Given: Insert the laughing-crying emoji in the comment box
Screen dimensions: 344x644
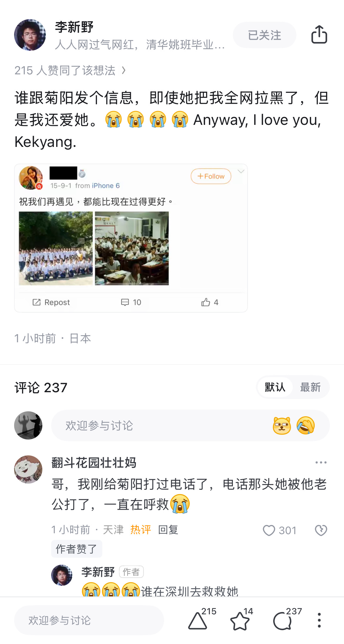Looking at the screenshot, I should click(306, 425).
